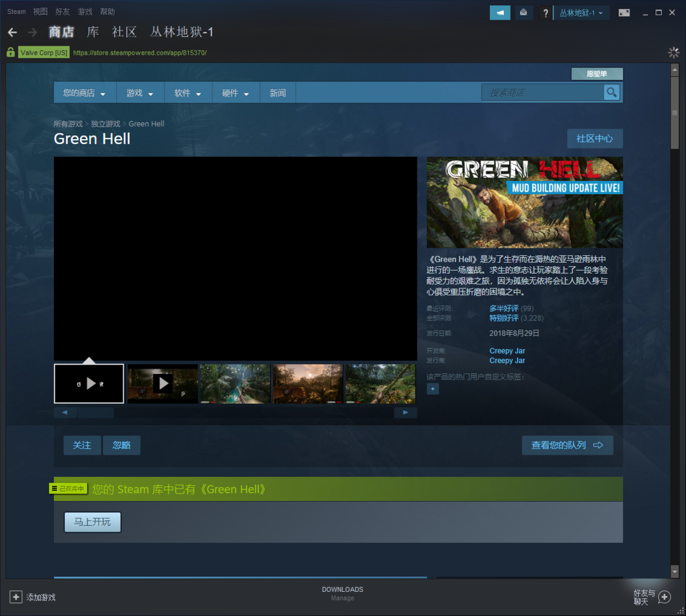
Task: Open the 丛林地狱-1 account dropdown
Action: 581,13
